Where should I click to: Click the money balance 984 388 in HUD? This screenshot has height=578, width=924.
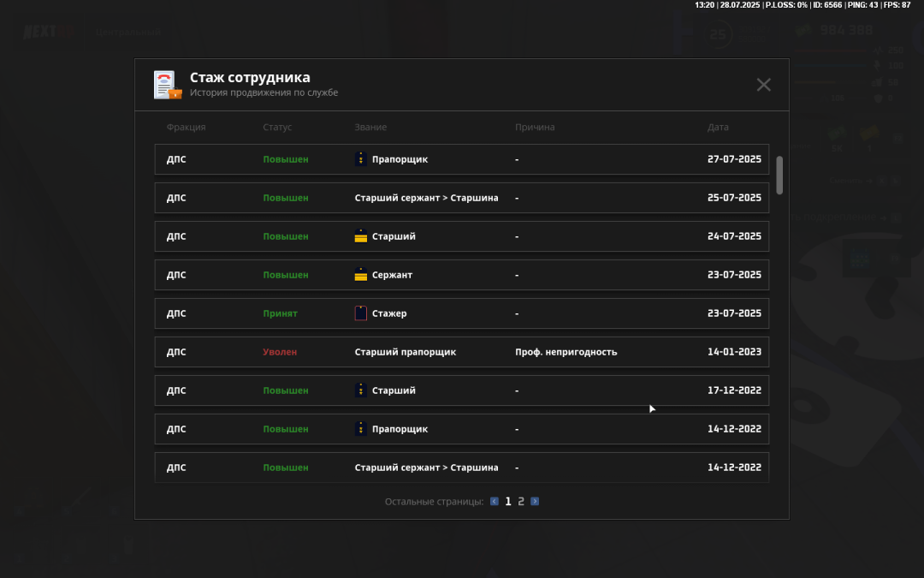846,30
